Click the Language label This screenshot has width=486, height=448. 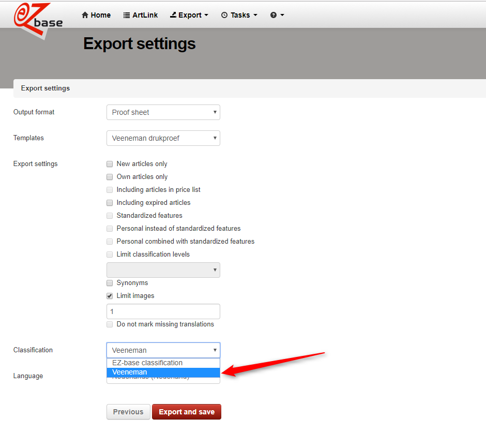coord(28,376)
